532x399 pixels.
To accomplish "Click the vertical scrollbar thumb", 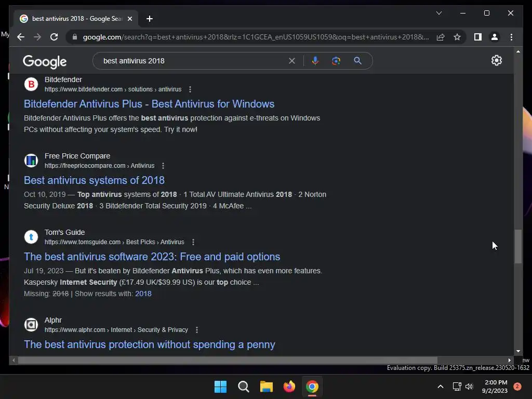I will (518, 246).
